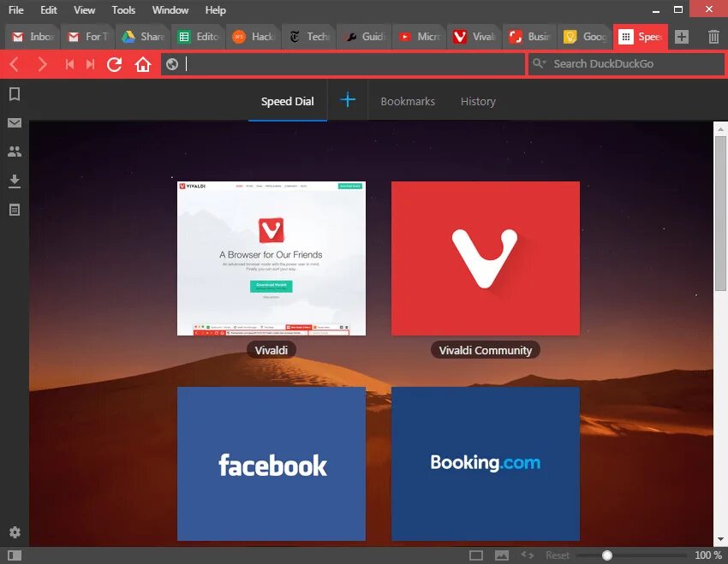728x564 pixels.
Task: Select the Speed Dial start page section
Action: (288, 101)
